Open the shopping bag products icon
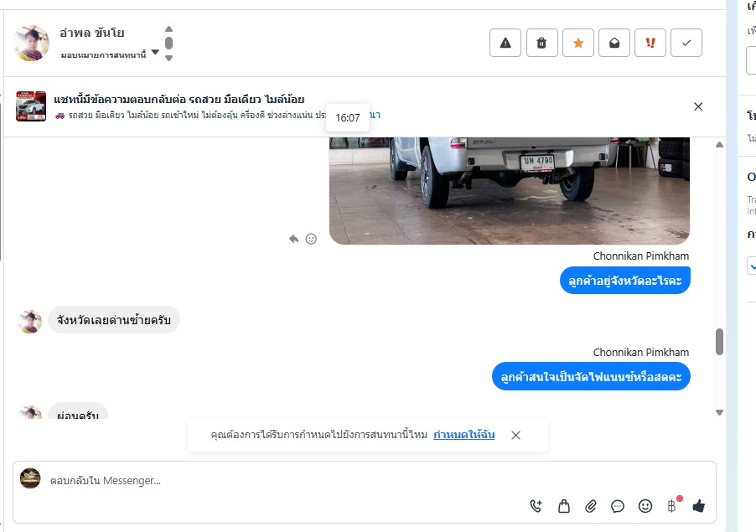 pyautogui.click(x=563, y=506)
